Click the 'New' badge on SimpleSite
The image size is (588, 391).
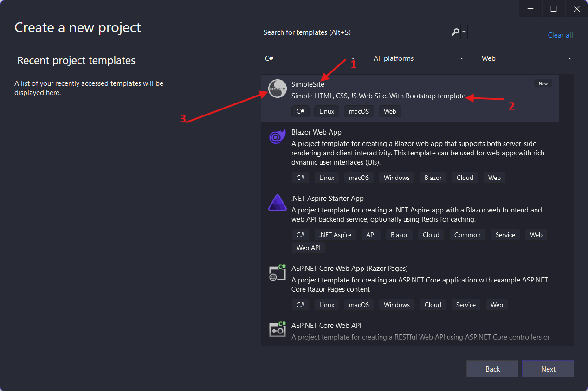pyautogui.click(x=543, y=83)
